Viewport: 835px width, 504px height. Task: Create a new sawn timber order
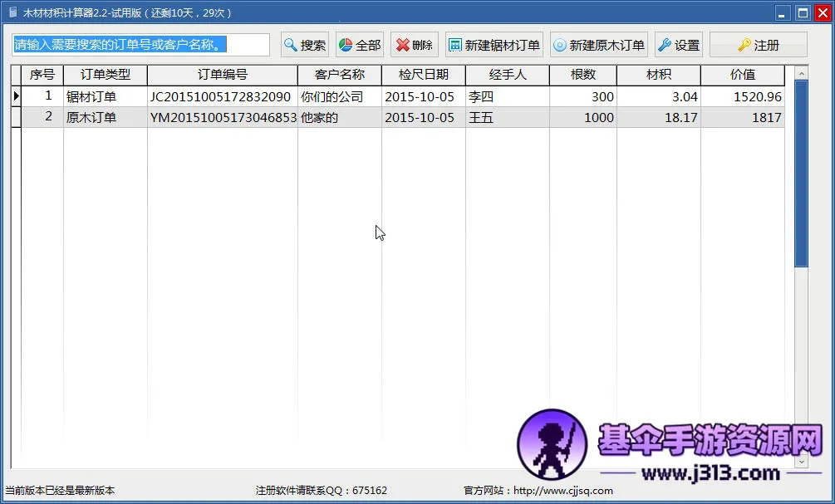pyautogui.click(x=494, y=45)
